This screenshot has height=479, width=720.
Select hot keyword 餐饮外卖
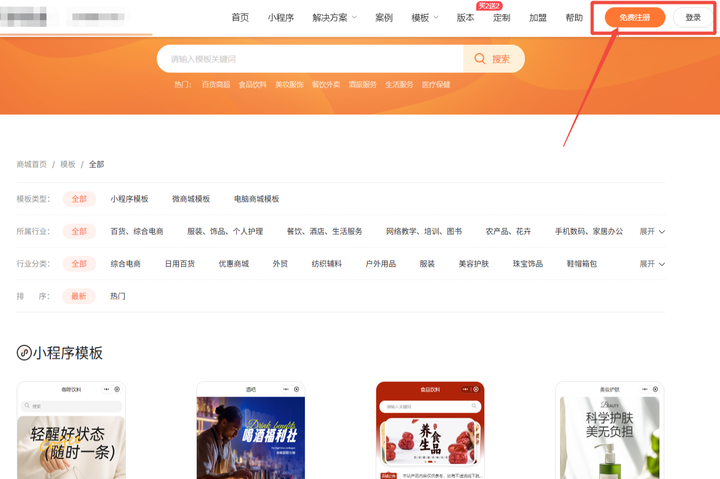[326, 85]
